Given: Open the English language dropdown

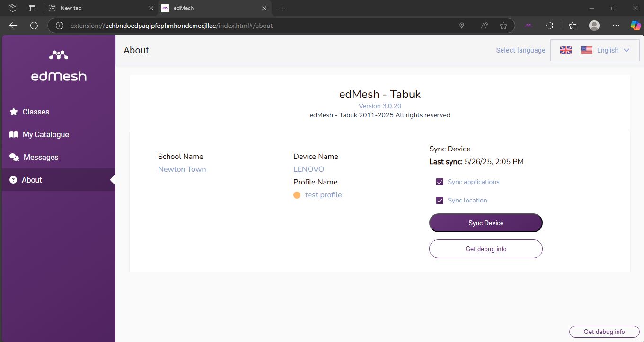Looking at the screenshot, I should [595, 50].
